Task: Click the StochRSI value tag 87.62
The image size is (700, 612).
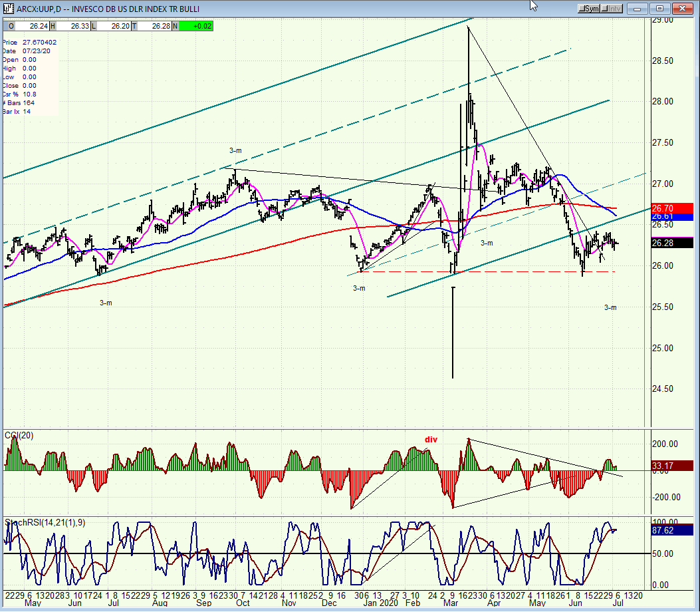Action: point(672,531)
